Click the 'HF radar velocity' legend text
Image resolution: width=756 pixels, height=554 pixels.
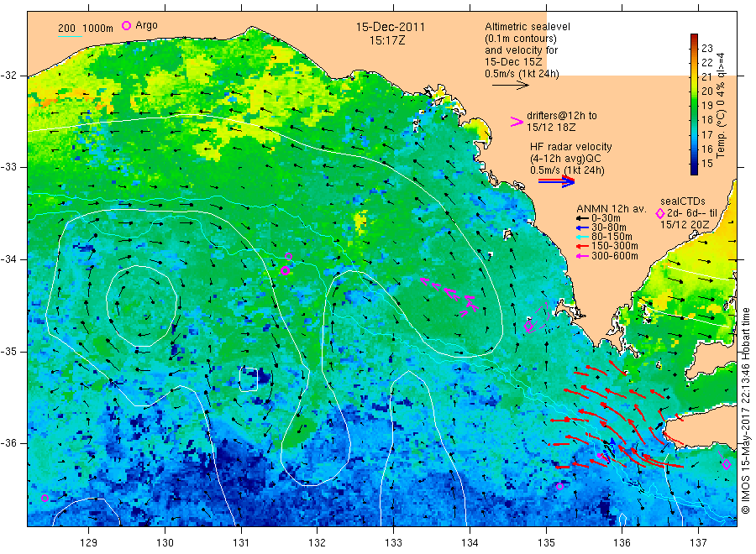click(x=571, y=146)
